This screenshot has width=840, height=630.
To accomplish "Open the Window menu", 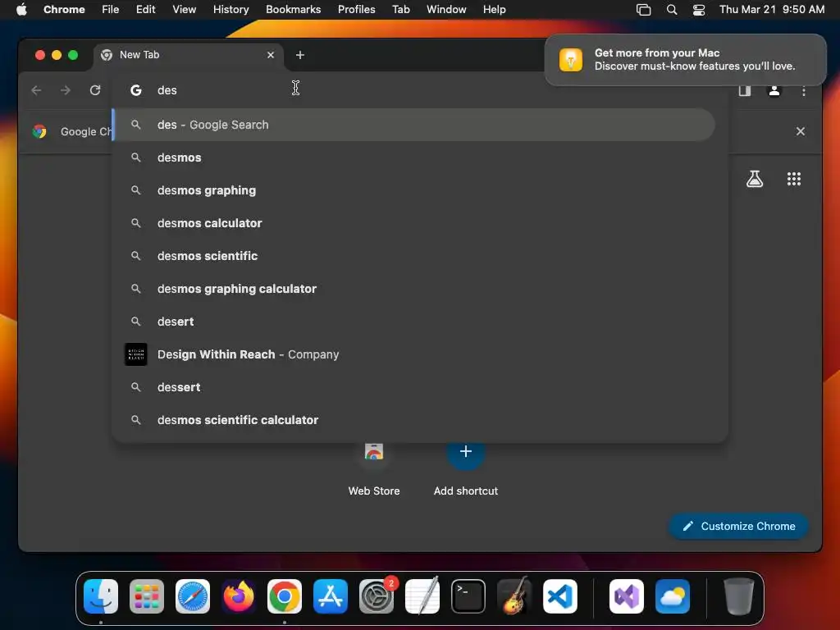I will 446,10.
